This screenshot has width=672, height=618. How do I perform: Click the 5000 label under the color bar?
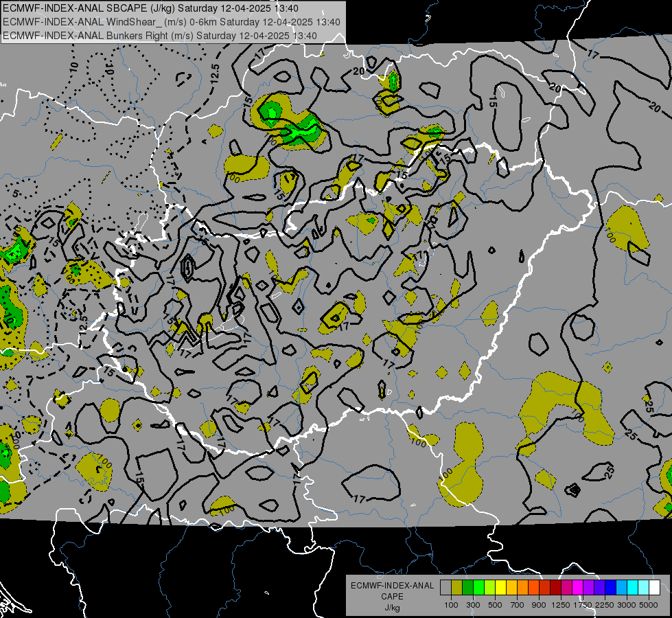[x=649, y=605]
